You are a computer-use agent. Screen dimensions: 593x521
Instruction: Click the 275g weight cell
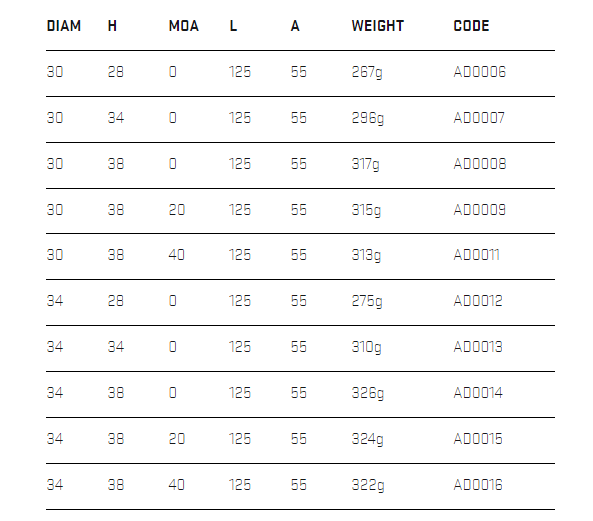click(367, 302)
